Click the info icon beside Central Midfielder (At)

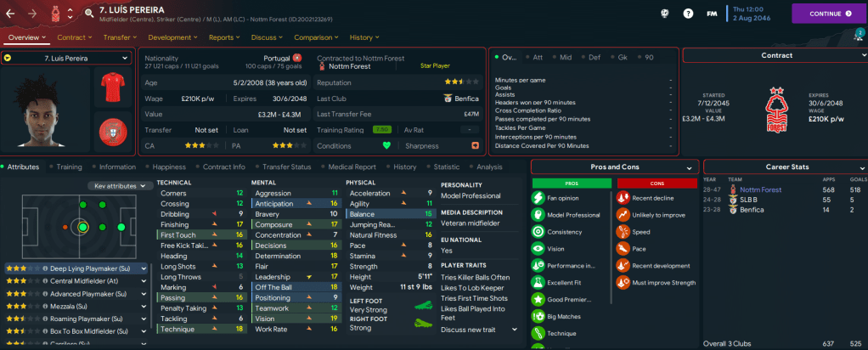(x=44, y=280)
